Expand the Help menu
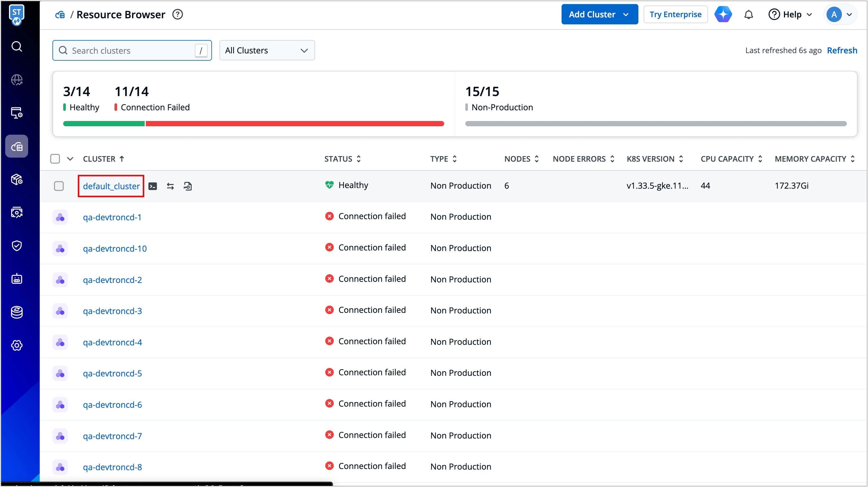 pyautogui.click(x=791, y=15)
